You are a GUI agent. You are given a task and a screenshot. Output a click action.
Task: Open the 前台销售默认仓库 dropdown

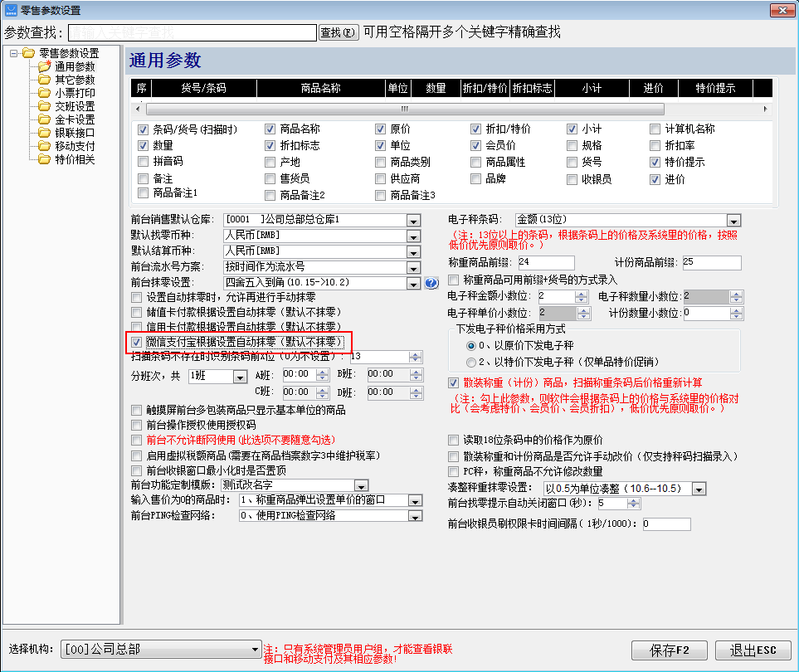413,220
